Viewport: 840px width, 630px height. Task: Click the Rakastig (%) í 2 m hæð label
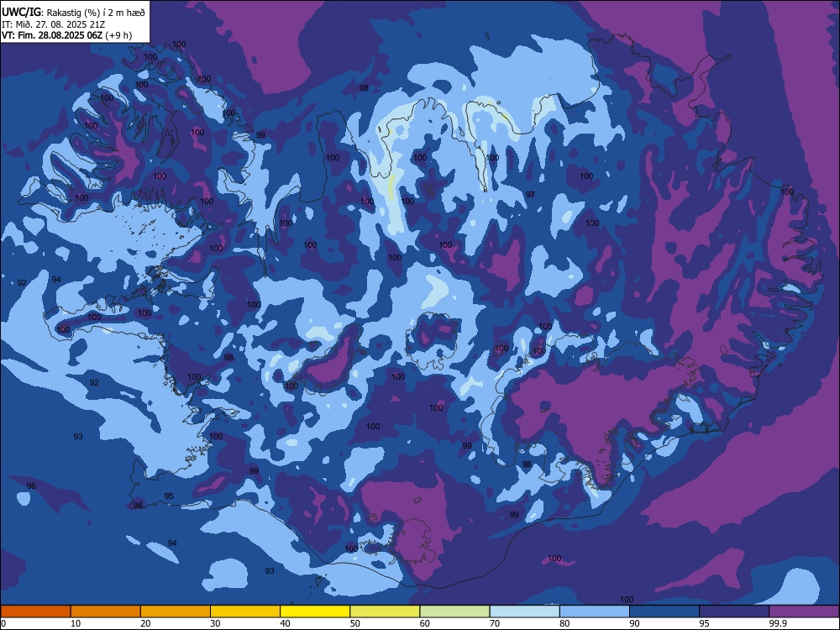[x=96, y=13]
